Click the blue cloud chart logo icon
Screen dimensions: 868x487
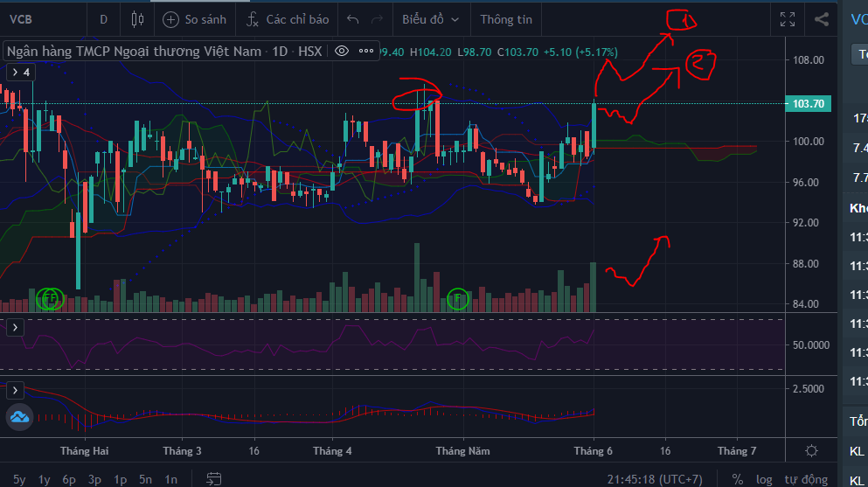click(x=19, y=417)
